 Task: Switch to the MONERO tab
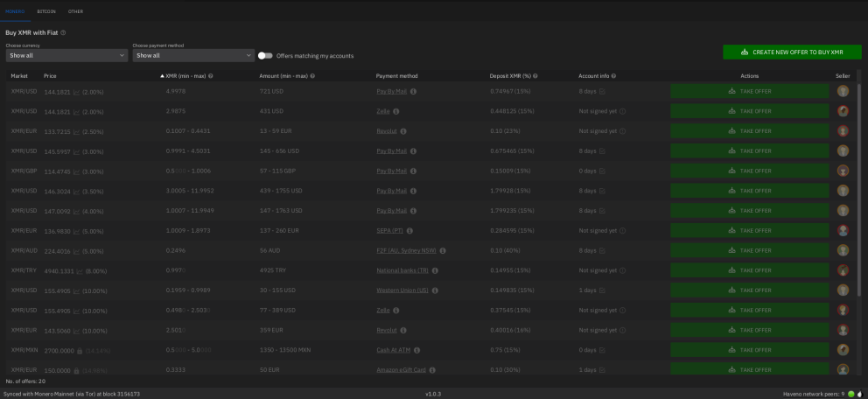point(15,11)
